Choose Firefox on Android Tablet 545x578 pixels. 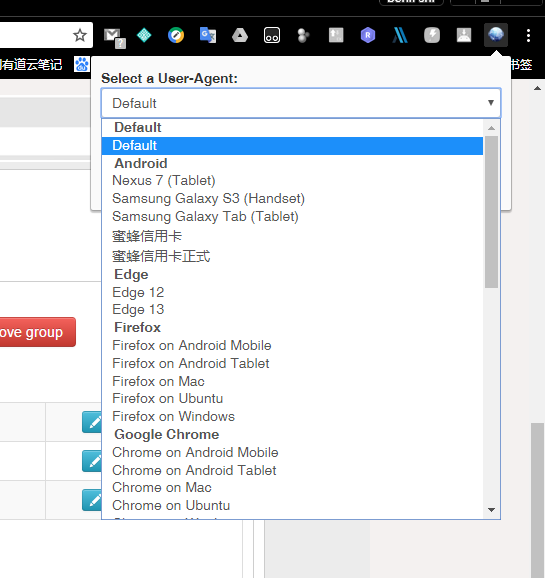[x=292, y=363]
